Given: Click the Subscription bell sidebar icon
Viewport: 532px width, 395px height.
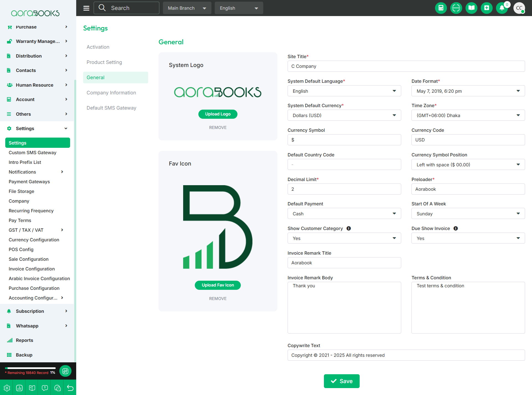Looking at the screenshot, I should [x=9, y=311].
